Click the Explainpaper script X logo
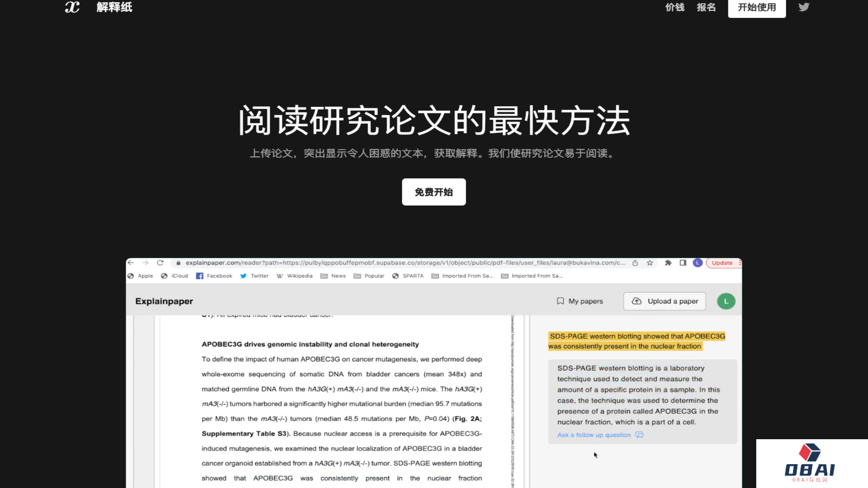The height and width of the screenshot is (488, 868). coord(72,7)
